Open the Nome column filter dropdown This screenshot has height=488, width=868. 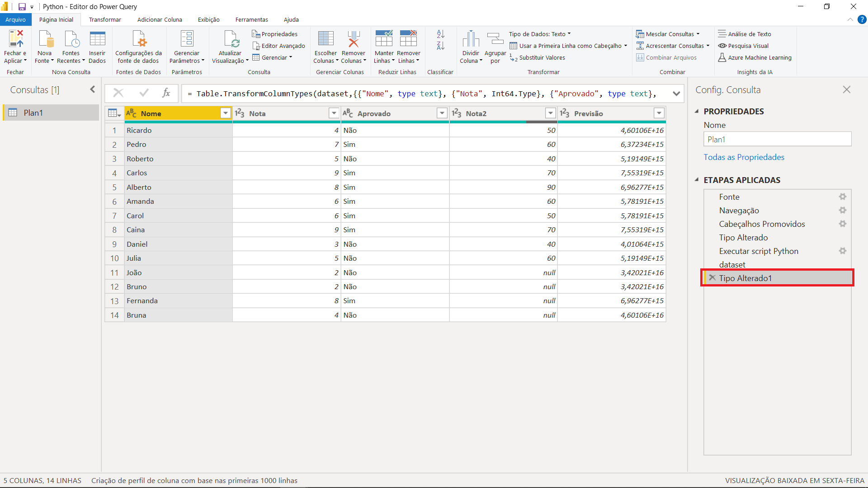coord(225,113)
